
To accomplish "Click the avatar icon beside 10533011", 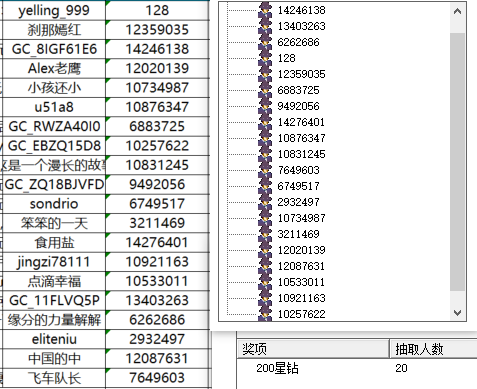I will [265, 282].
